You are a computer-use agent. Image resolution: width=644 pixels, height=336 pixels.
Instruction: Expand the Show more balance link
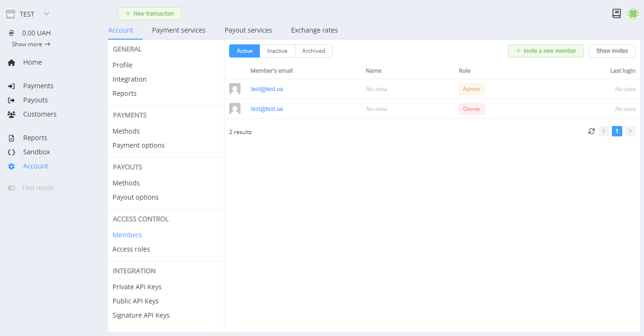tap(31, 44)
